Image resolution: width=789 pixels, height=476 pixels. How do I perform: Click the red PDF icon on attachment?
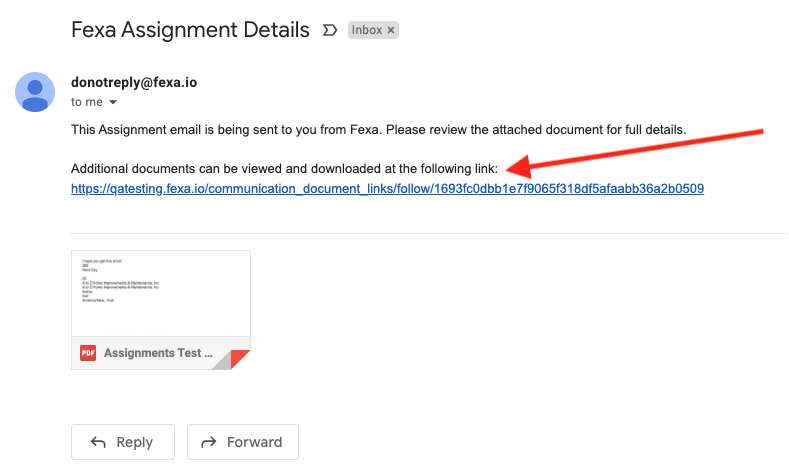click(x=88, y=353)
